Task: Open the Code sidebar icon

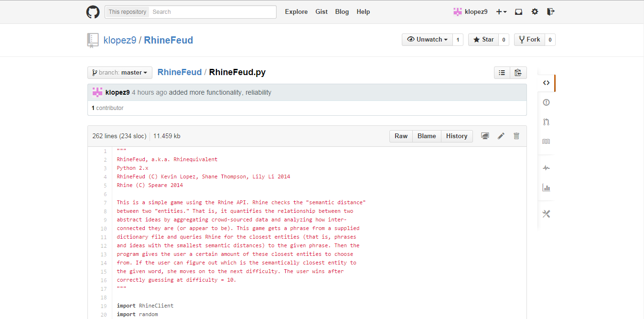Action: coord(546,83)
